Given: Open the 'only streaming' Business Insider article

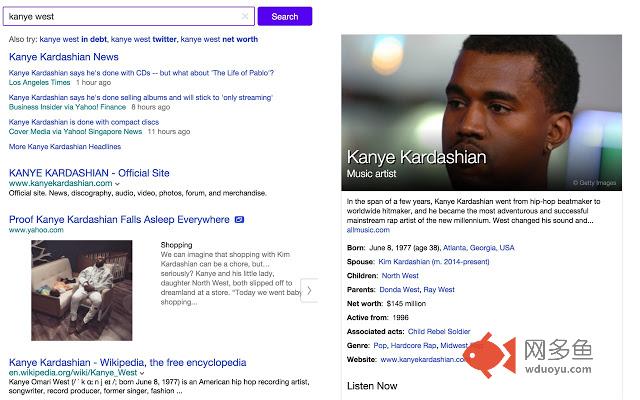Looking at the screenshot, I should click(x=141, y=97).
